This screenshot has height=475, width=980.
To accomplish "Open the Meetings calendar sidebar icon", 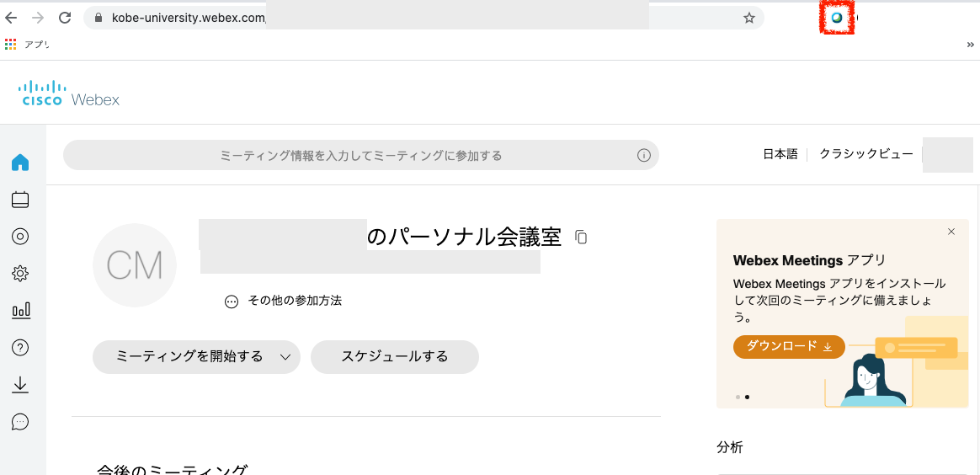I will coord(20,200).
